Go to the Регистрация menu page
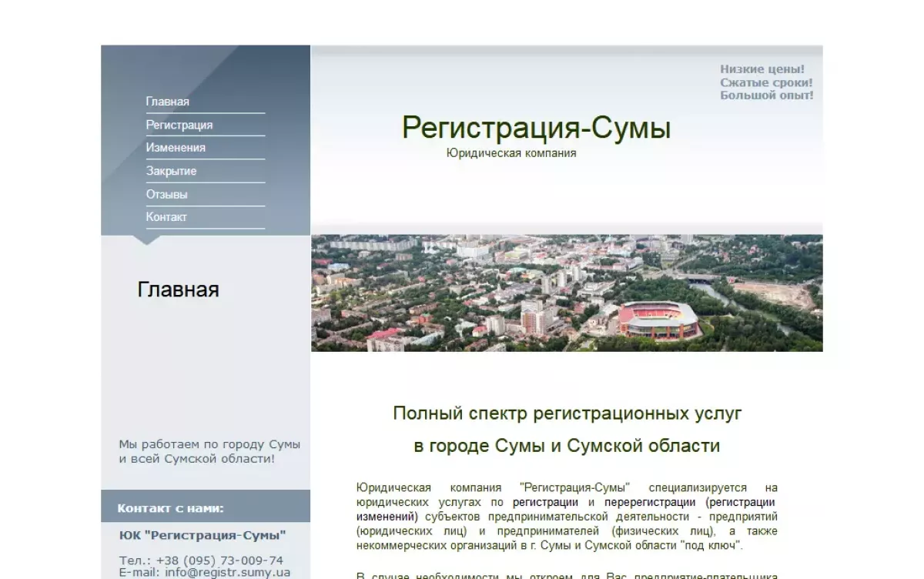924x579 pixels. [179, 125]
